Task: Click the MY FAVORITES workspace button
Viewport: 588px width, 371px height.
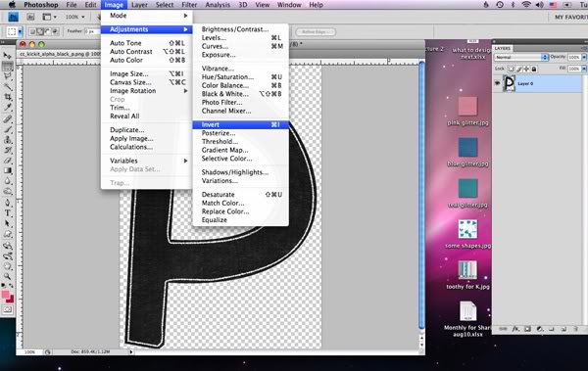Action: pyautogui.click(x=570, y=18)
